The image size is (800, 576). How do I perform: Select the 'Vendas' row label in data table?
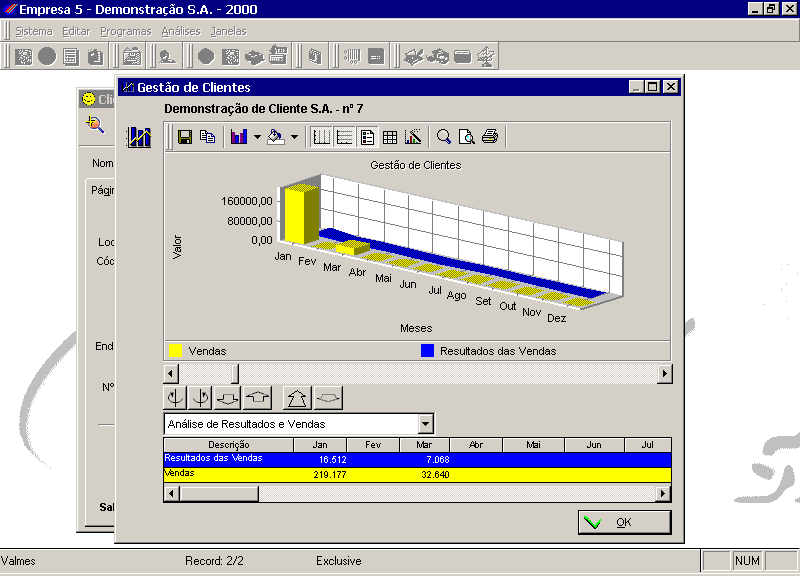(179, 473)
